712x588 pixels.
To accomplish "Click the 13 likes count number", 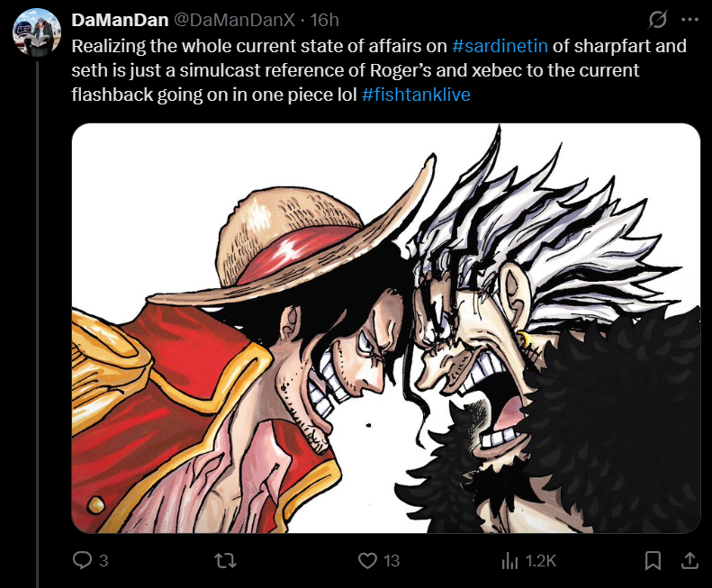I will pos(392,561).
